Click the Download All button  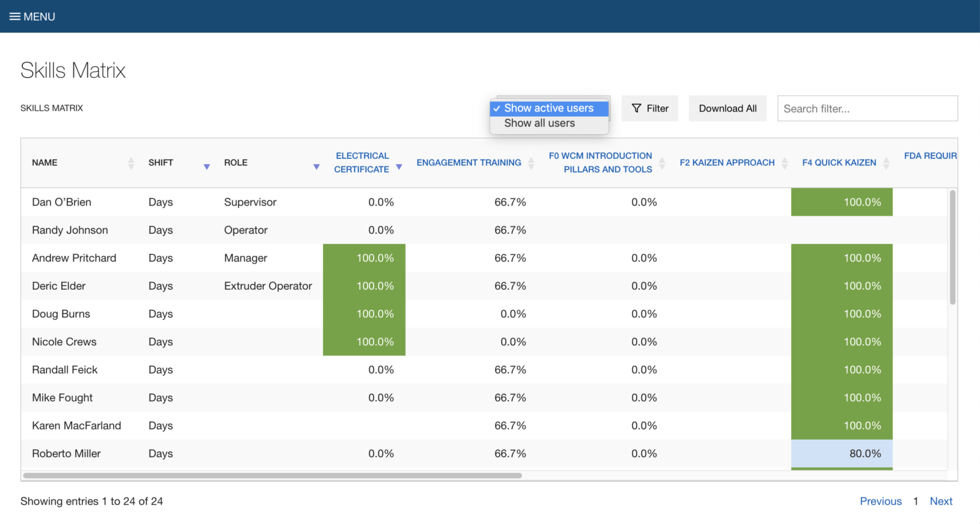728,109
